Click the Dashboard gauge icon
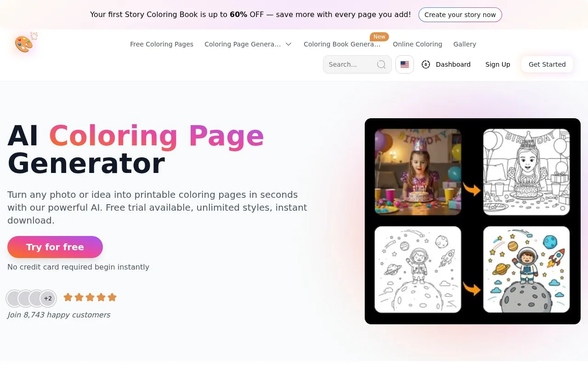Viewport: 588px width, 368px height. [426, 64]
